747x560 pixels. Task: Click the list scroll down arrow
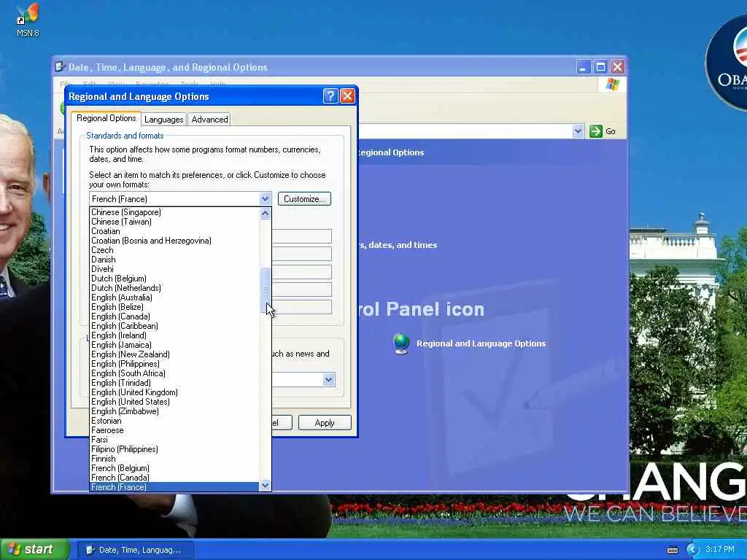coord(265,486)
